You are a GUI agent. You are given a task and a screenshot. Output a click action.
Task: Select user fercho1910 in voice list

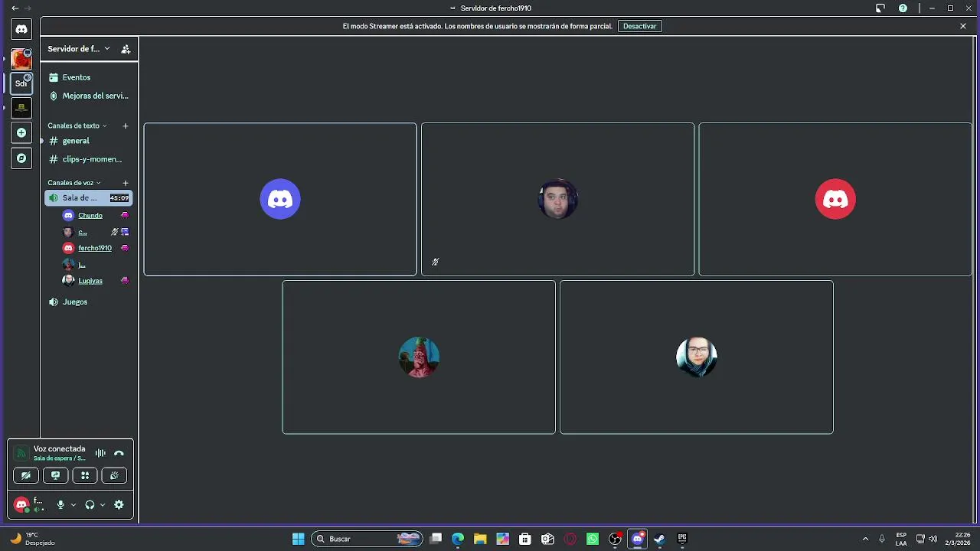coord(95,248)
